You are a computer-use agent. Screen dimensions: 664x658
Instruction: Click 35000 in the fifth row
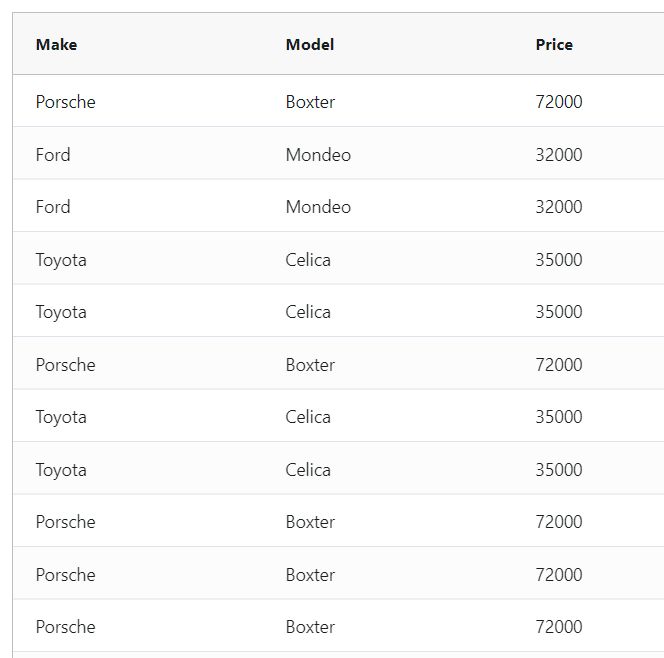(559, 312)
